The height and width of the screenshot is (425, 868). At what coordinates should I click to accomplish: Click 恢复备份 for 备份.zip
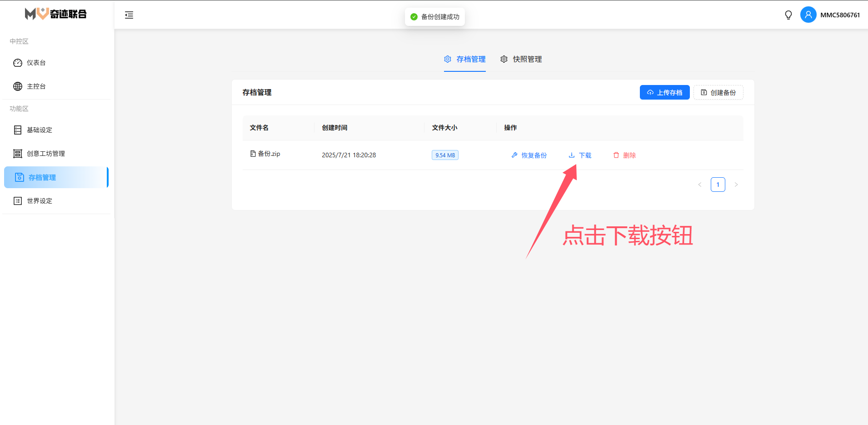click(529, 155)
